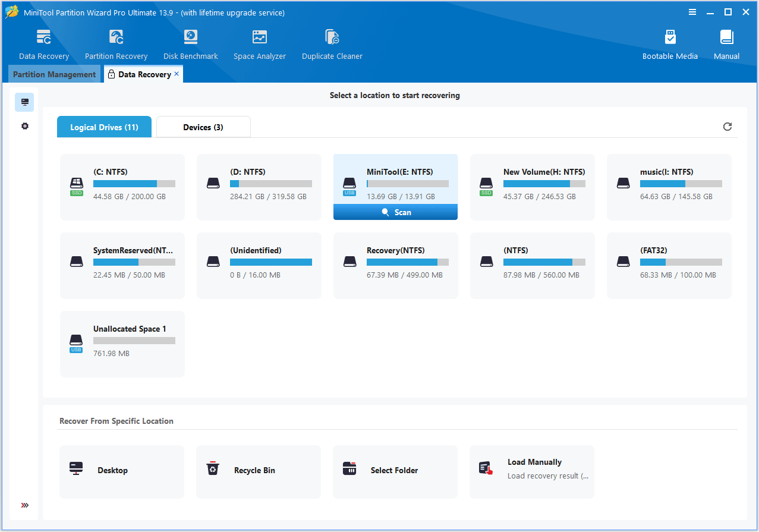Select Unallocated Space 1 drive icon
This screenshot has height=532, width=759.
click(x=76, y=343)
